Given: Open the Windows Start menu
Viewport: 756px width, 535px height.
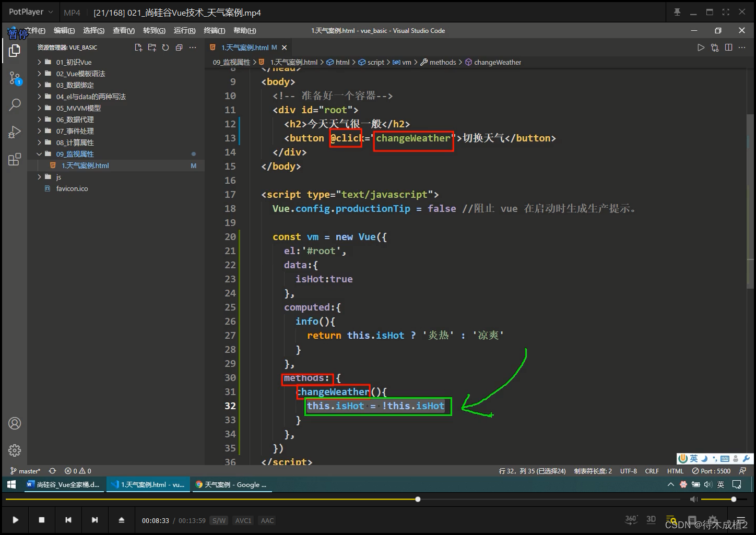Looking at the screenshot, I should [x=11, y=484].
